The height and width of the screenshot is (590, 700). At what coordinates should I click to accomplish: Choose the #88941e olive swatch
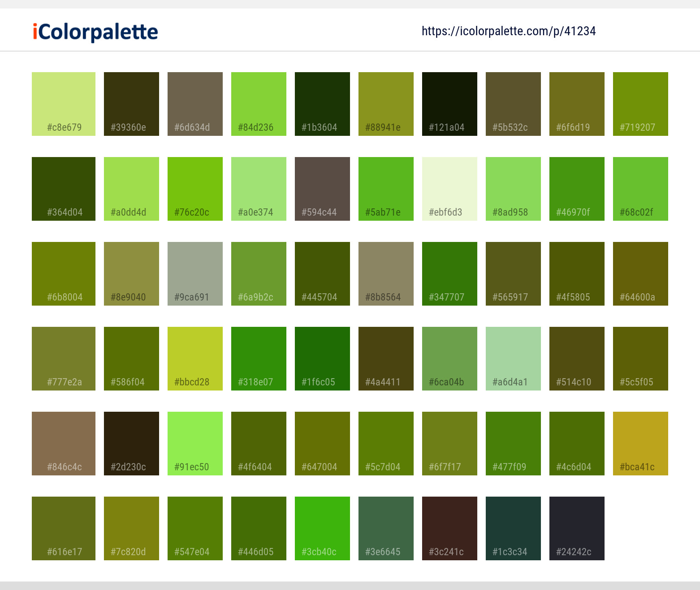coord(386,104)
